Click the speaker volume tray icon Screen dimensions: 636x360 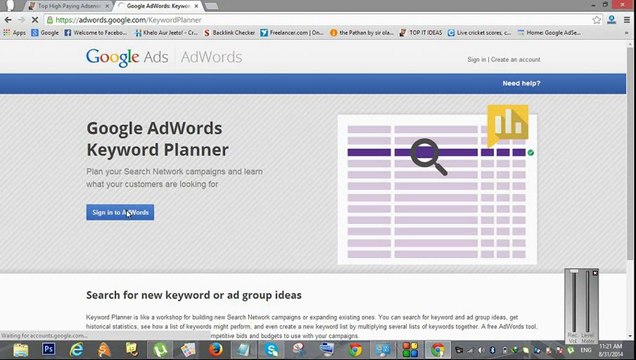click(481, 350)
